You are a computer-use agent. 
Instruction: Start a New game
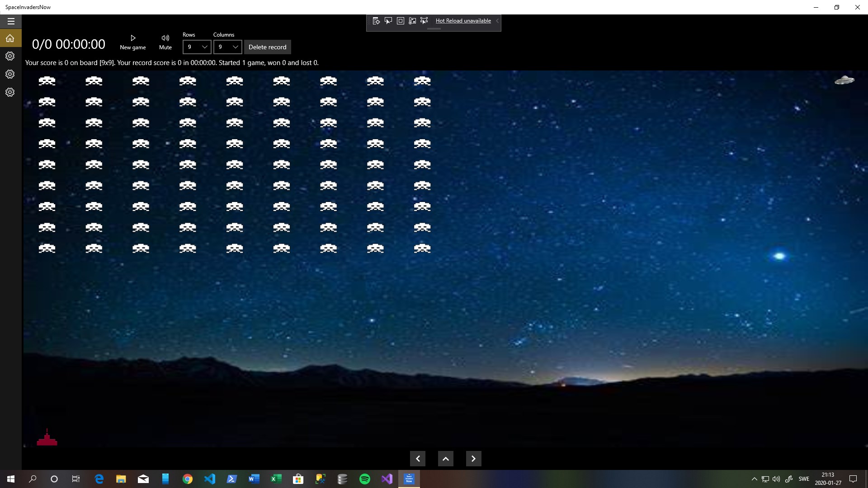coord(132,42)
